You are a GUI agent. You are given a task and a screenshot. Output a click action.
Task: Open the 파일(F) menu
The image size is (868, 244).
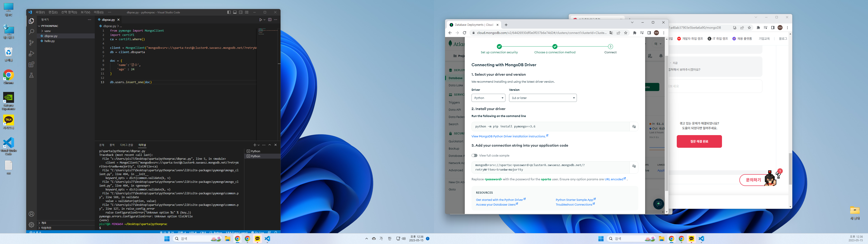(x=40, y=12)
